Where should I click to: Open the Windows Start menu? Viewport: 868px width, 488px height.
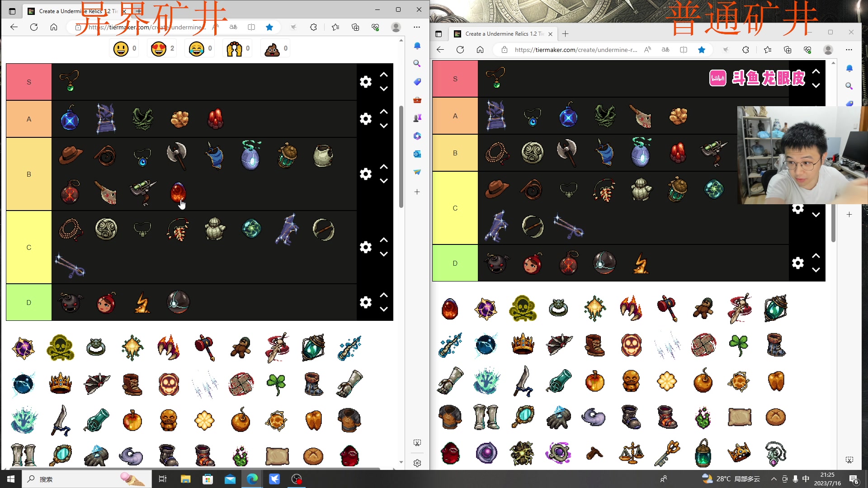(x=11, y=479)
